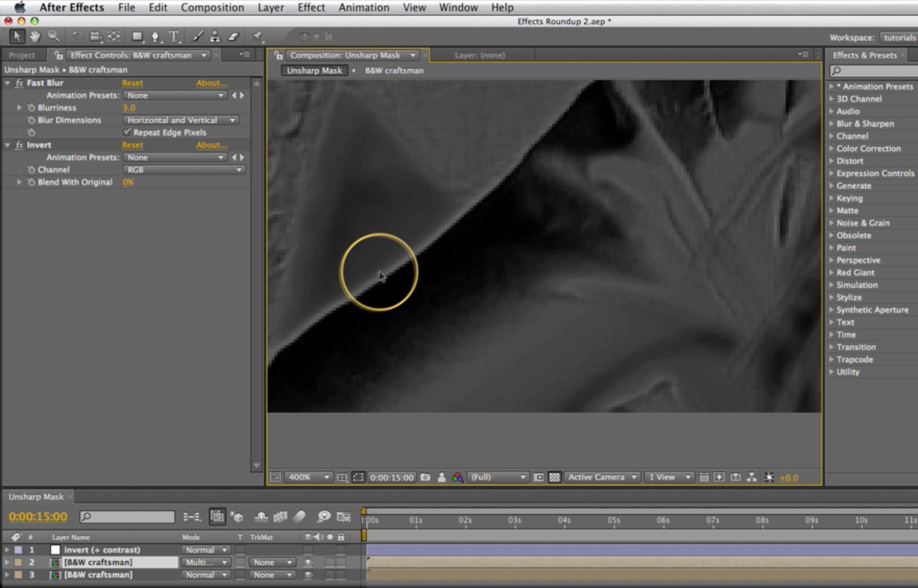
Task: Open the Active Camera dropdown
Action: click(602, 477)
